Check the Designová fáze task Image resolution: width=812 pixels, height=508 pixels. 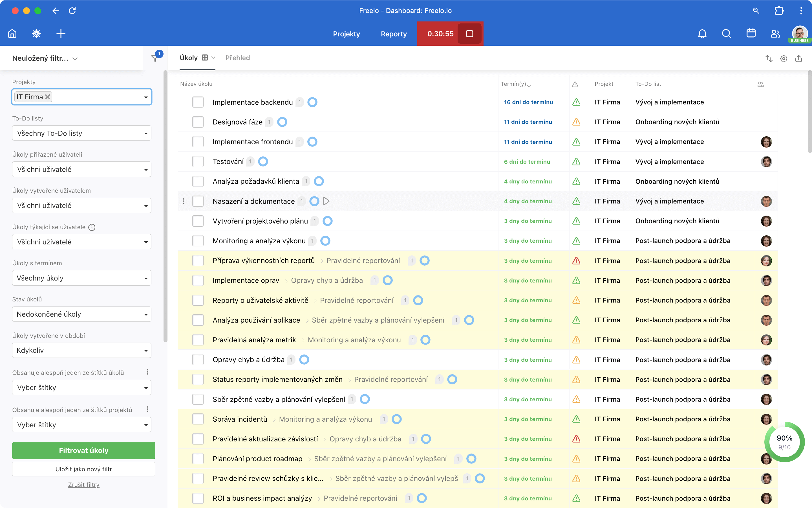coord(198,122)
